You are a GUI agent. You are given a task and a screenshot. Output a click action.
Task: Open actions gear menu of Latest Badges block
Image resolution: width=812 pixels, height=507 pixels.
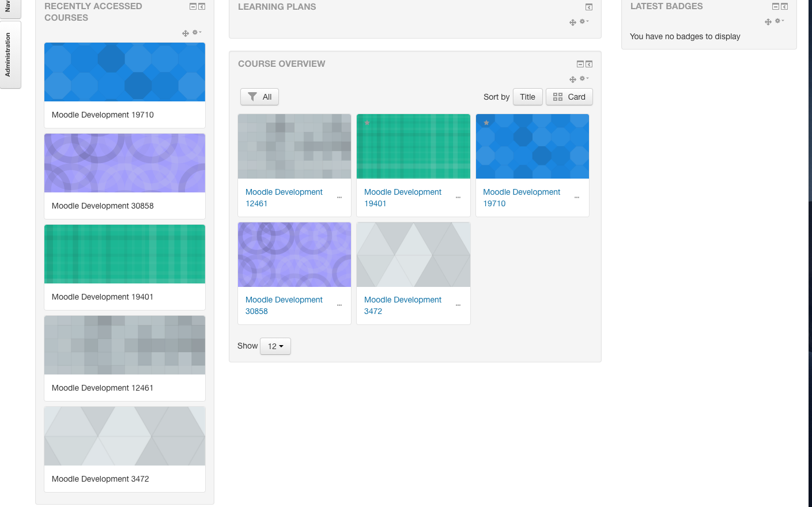click(779, 21)
